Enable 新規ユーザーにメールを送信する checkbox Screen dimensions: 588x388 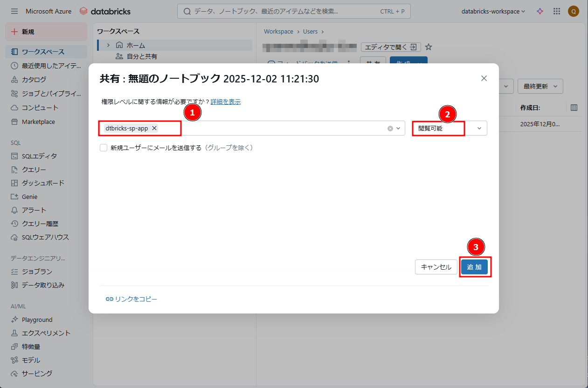[104, 148]
